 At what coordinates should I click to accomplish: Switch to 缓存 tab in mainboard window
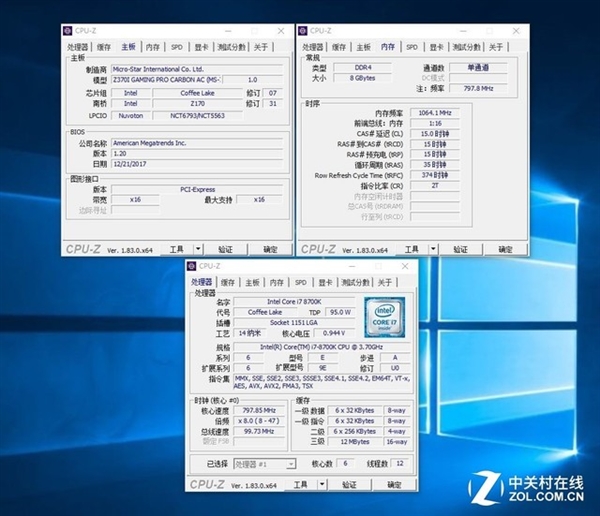104,47
